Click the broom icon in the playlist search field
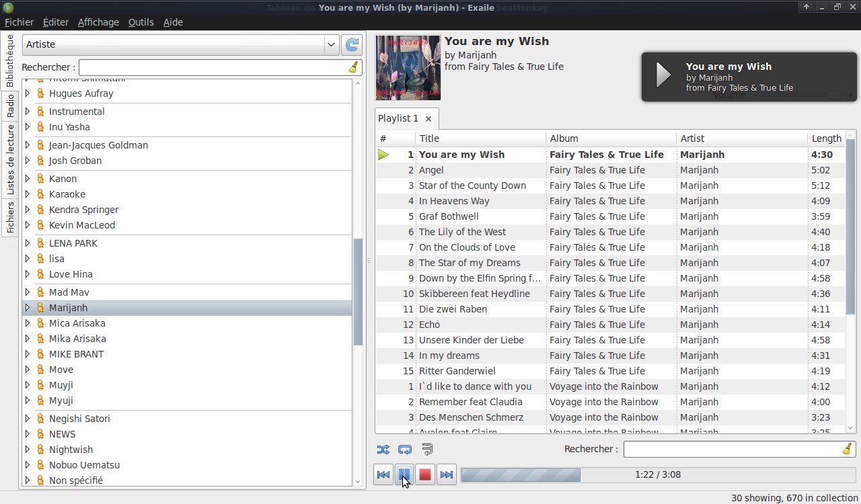 tap(848, 448)
